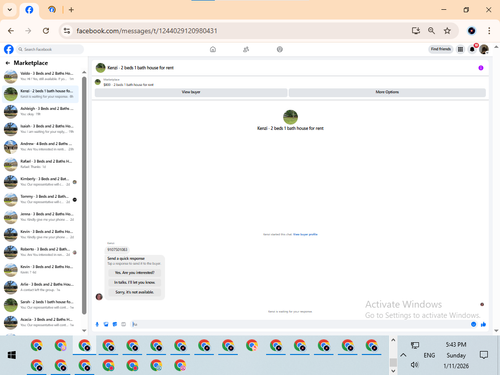This screenshot has height=375, width=500.
Task: Click the More Options button
Action: tap(387, 92)
